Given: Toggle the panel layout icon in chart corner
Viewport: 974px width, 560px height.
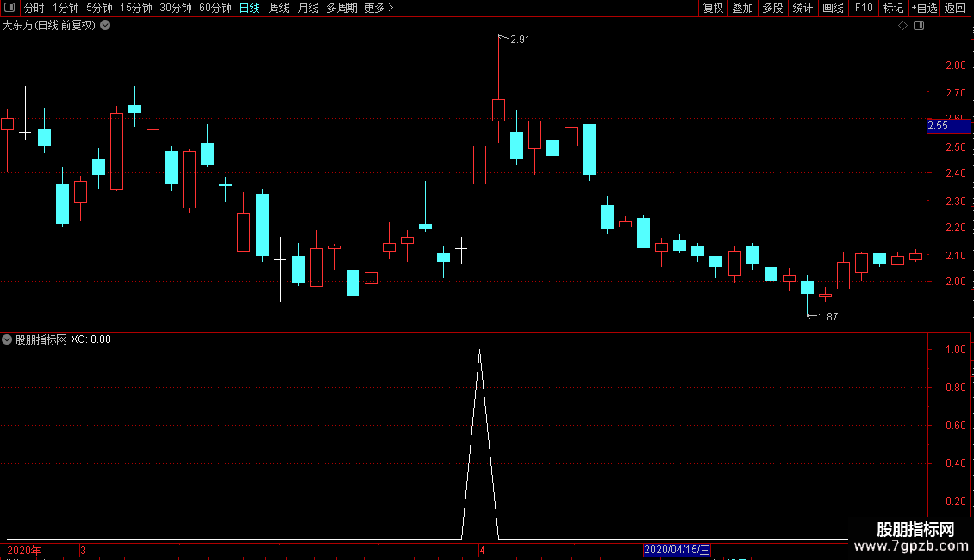Looking at the screenshot, I should [x=919, y=26].
